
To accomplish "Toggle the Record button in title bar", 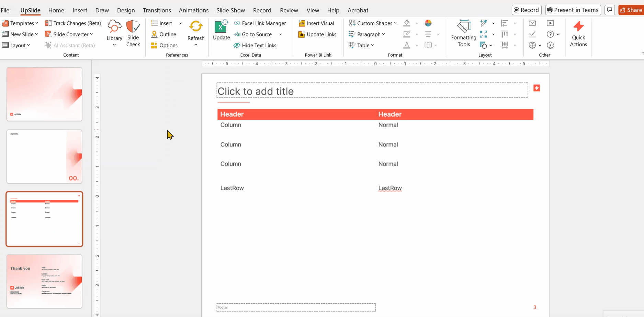I will (x=526, y=10).
